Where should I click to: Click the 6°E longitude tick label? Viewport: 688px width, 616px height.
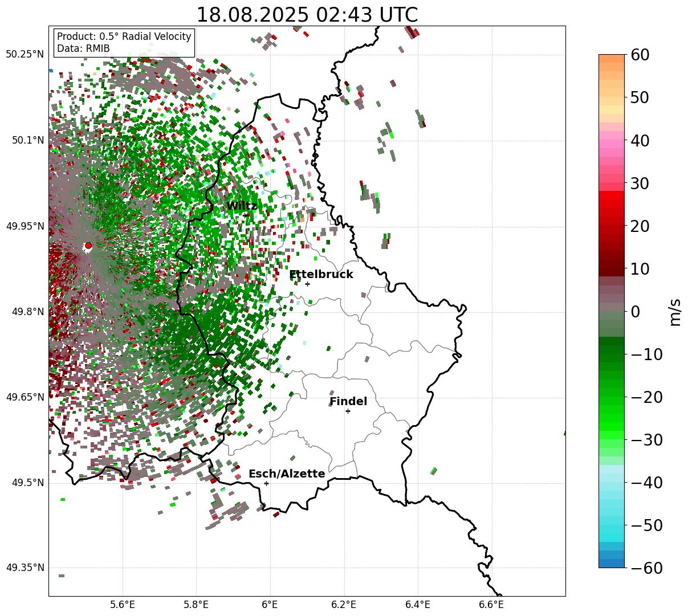tap(270, 604)
